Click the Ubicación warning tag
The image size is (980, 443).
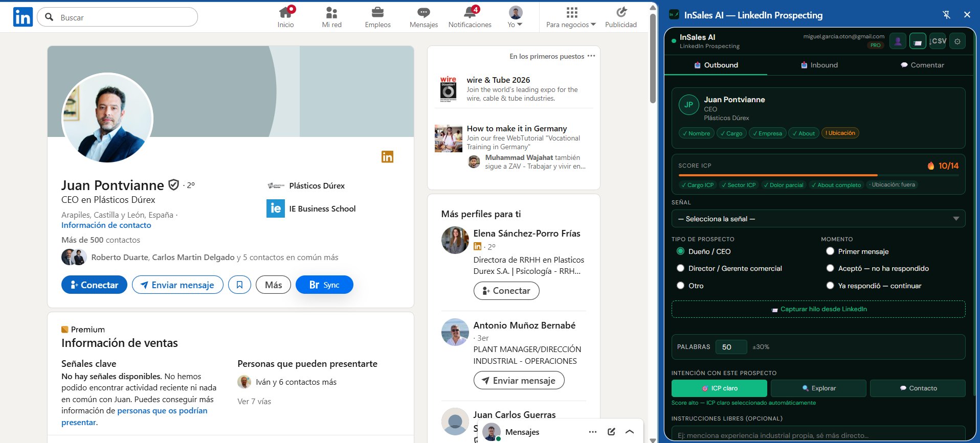[x=840, y=133]
